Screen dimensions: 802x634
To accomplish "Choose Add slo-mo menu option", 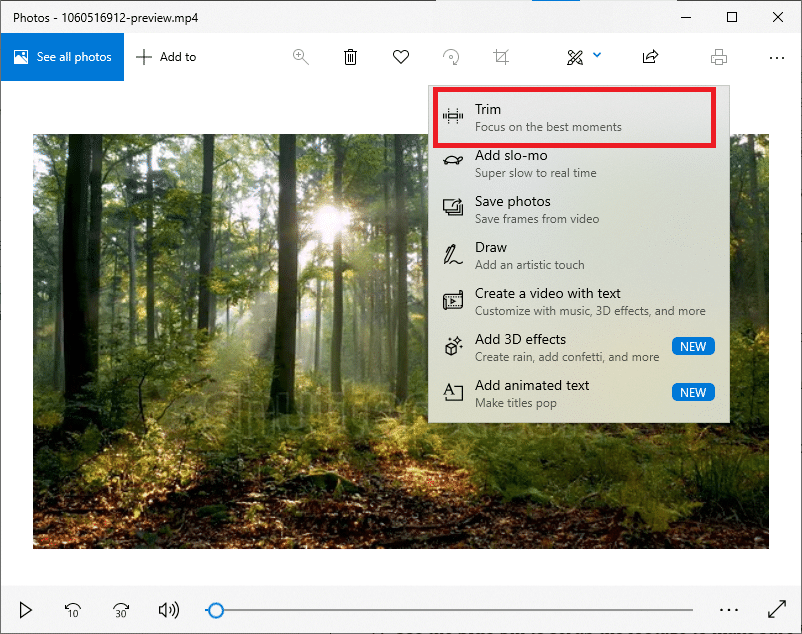I will (579, 164).
